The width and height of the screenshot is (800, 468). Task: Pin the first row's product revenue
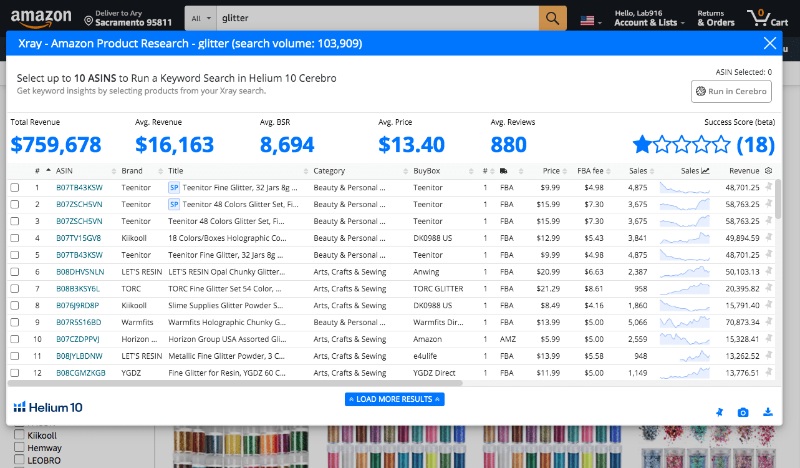(x=768, y=187)
